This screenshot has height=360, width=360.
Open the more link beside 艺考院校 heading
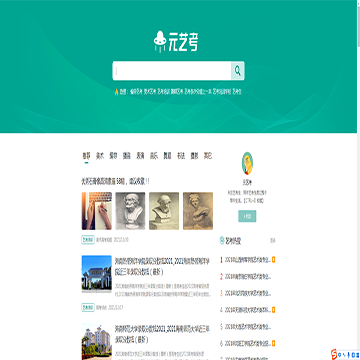pyautogui.click(x=272, y=241)
